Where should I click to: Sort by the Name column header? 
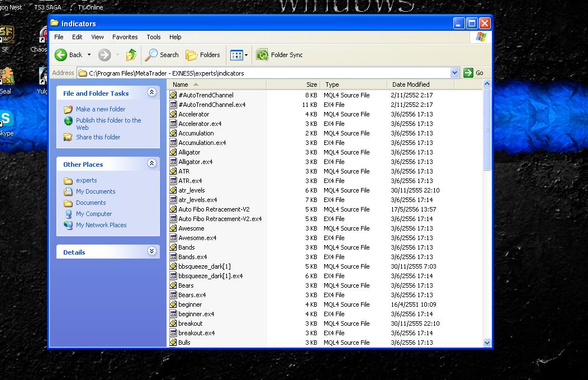[x=217, y=85]
